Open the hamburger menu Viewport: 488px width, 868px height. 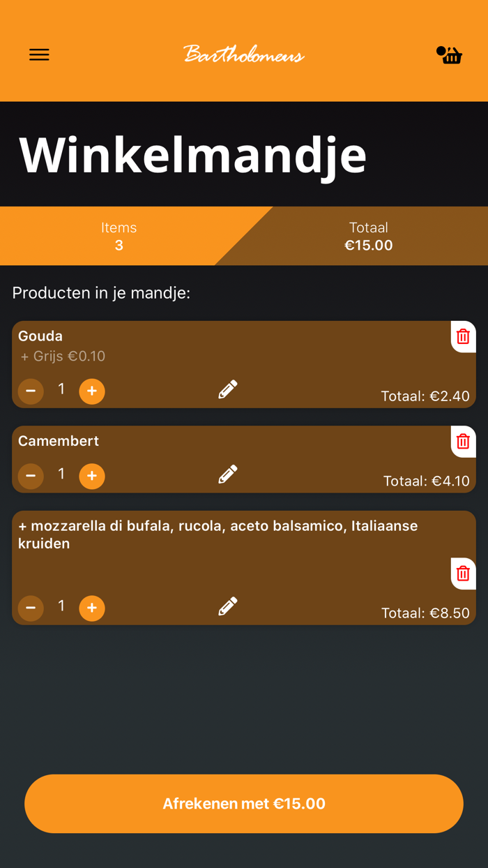[x=39, y=54]
